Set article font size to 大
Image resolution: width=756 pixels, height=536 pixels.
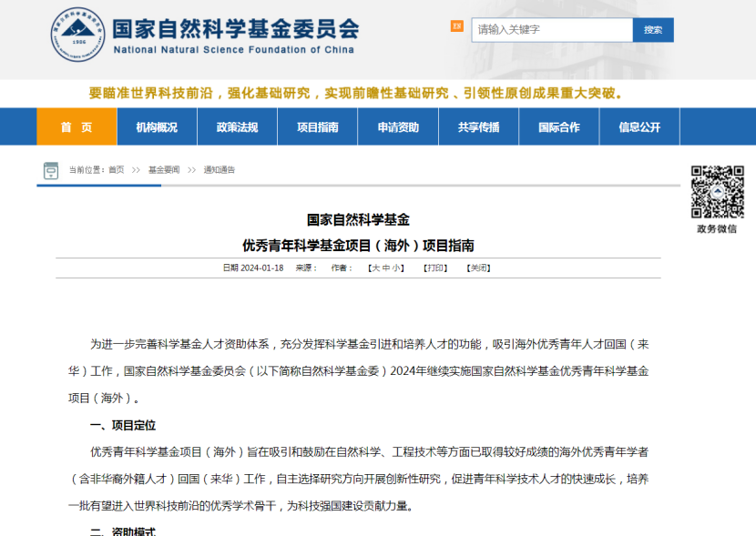(x=373, y=268)
